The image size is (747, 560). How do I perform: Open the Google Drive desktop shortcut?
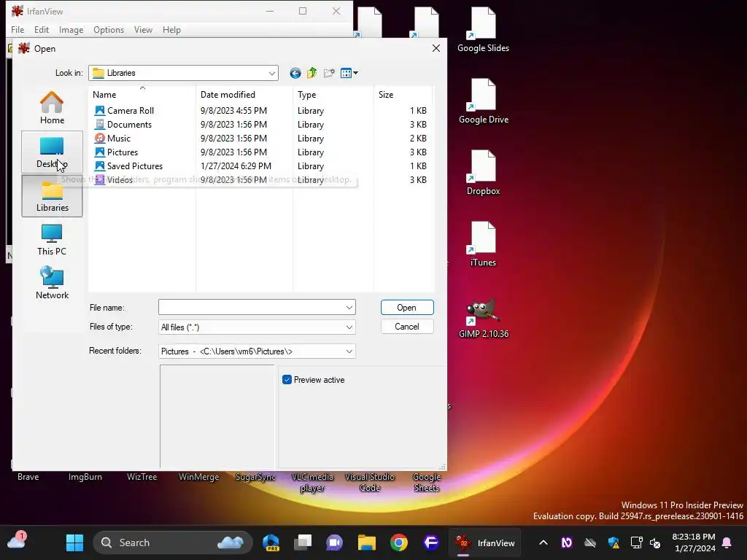pos(483,101)
